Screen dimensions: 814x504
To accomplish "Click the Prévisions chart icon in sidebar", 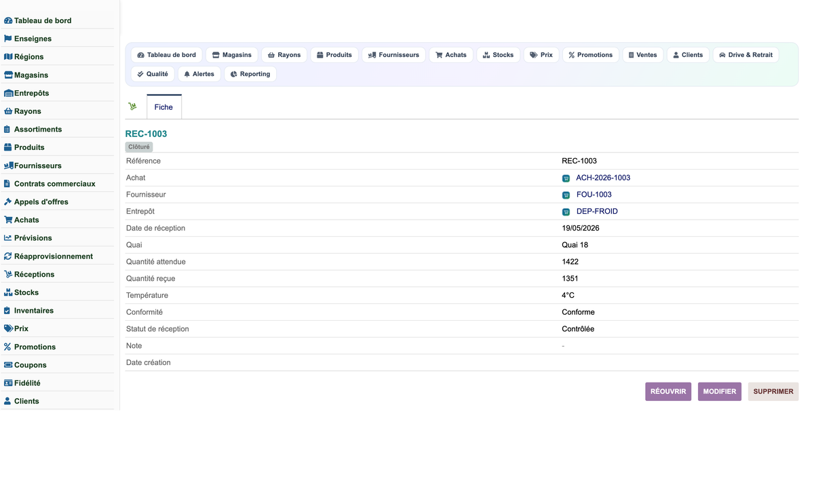I will [8, 238].
